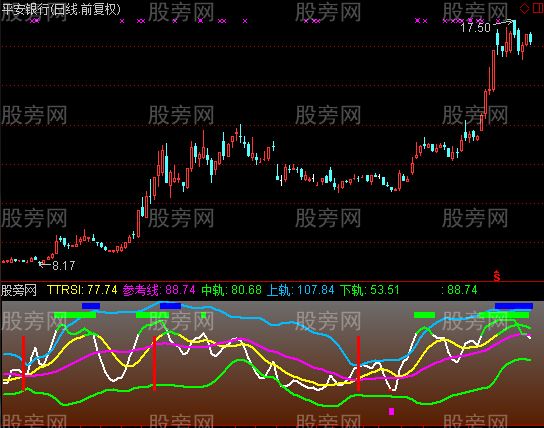This screenshot has width=544, height=428.
Task: Click the red split-window icon at top right
Action: (538, 9)
